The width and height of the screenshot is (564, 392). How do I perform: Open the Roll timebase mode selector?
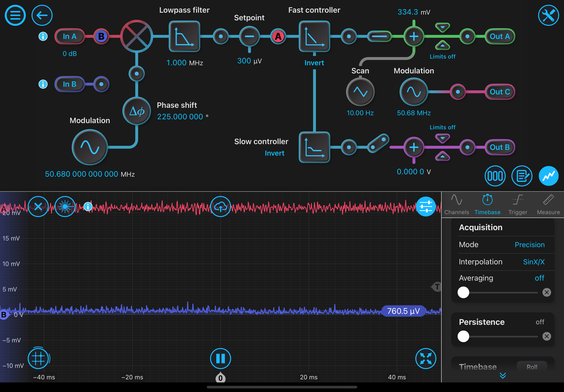click(x=532, y=367)
